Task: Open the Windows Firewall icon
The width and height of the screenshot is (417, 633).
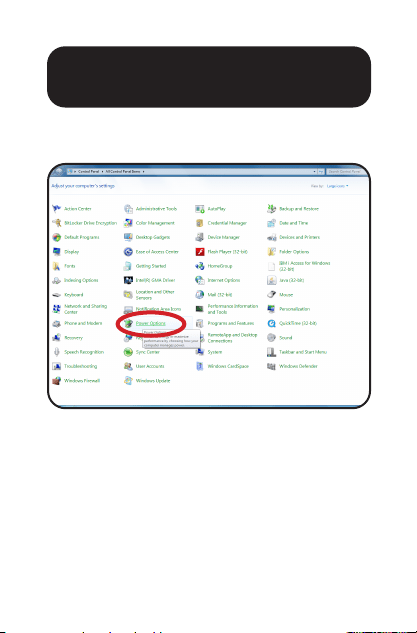Action: pos(57,381)
